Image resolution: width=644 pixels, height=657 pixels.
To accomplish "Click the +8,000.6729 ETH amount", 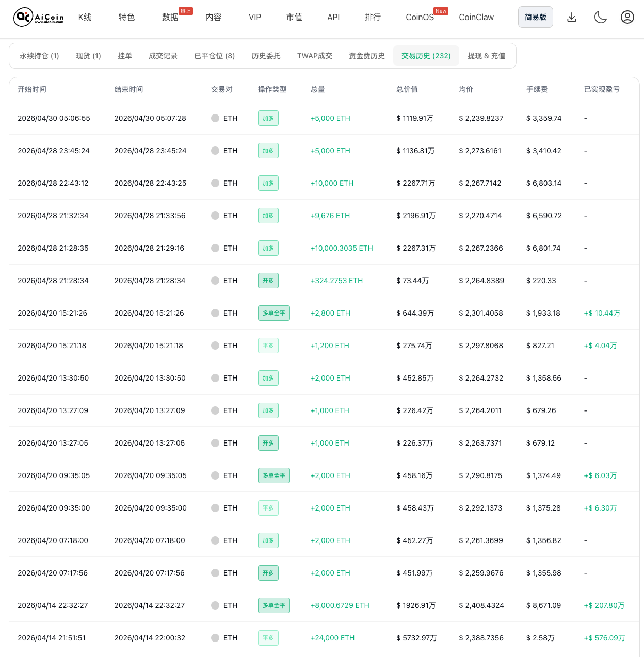I will tap(340, 605).
